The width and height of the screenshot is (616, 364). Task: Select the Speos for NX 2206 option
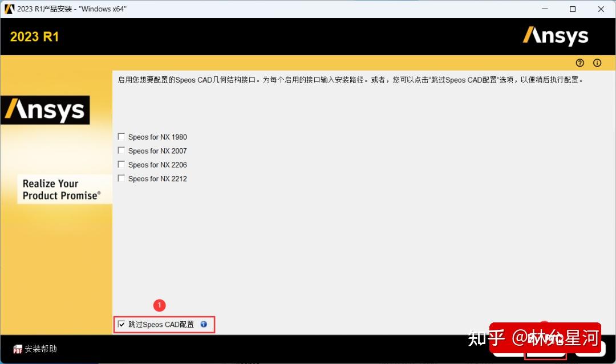121,164
